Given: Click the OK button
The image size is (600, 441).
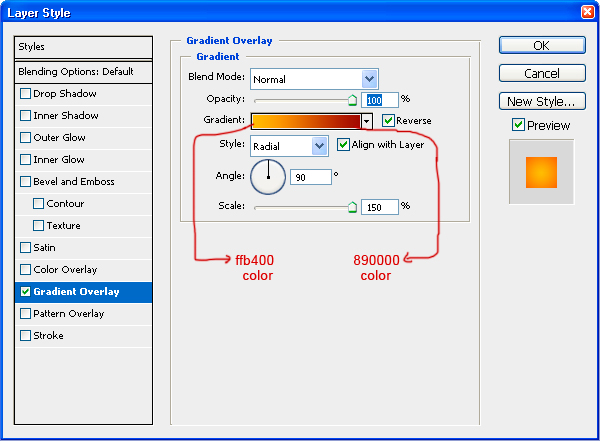Looking at the screenshot, I should 542,46.
